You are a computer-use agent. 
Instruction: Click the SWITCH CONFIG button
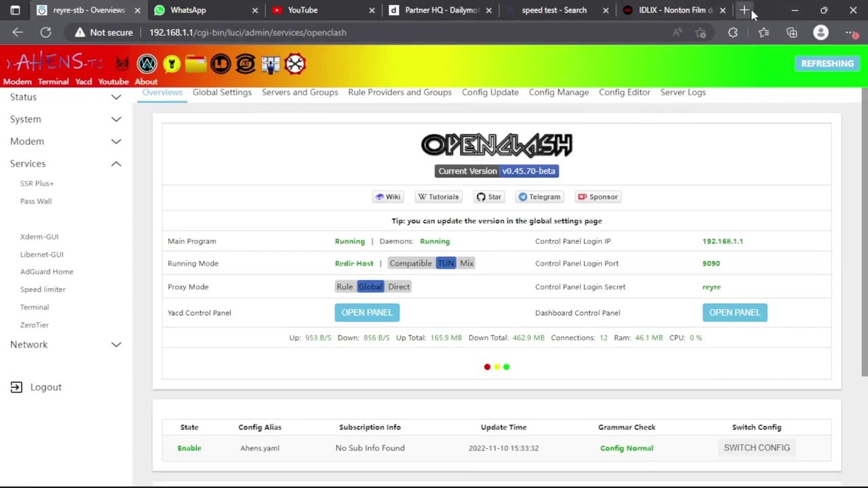point(757,448)
